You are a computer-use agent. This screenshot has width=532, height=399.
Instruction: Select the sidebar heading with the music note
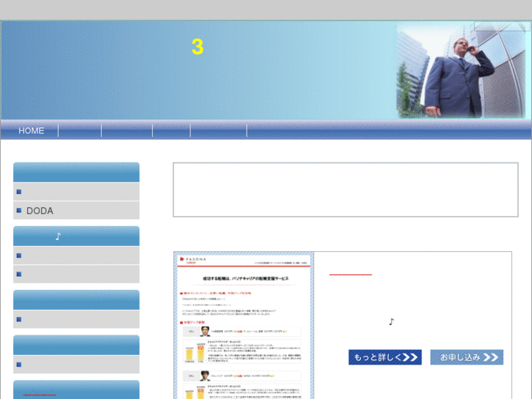click(76, 236)
